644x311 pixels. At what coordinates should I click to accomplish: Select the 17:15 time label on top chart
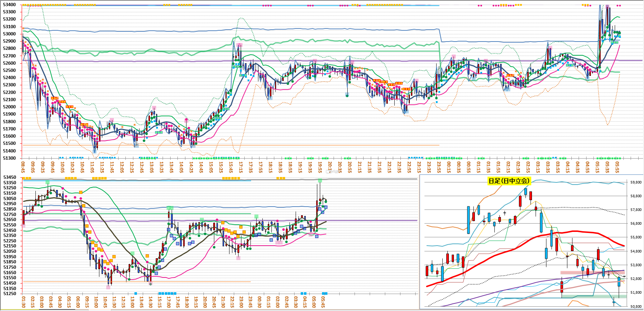pyautogui.click(x=241, y=167)
